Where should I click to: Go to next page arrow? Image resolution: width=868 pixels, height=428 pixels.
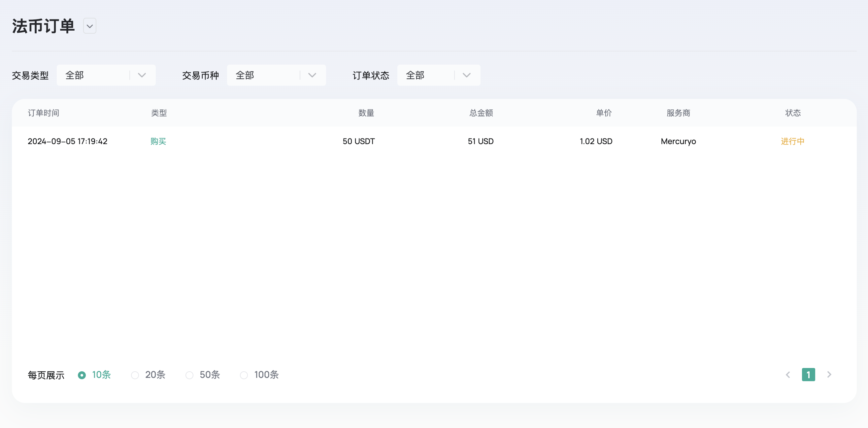pos(829,375)
